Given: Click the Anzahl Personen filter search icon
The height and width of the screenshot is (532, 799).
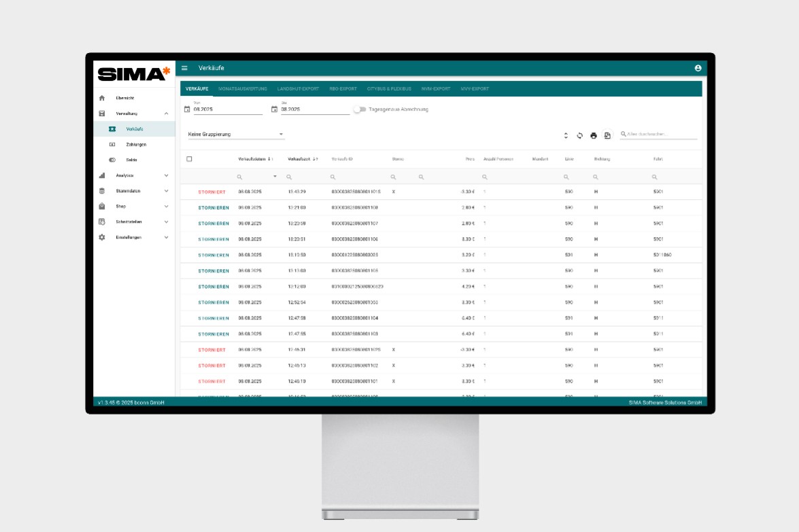Looking at the screenshot, I should point(485,177).
